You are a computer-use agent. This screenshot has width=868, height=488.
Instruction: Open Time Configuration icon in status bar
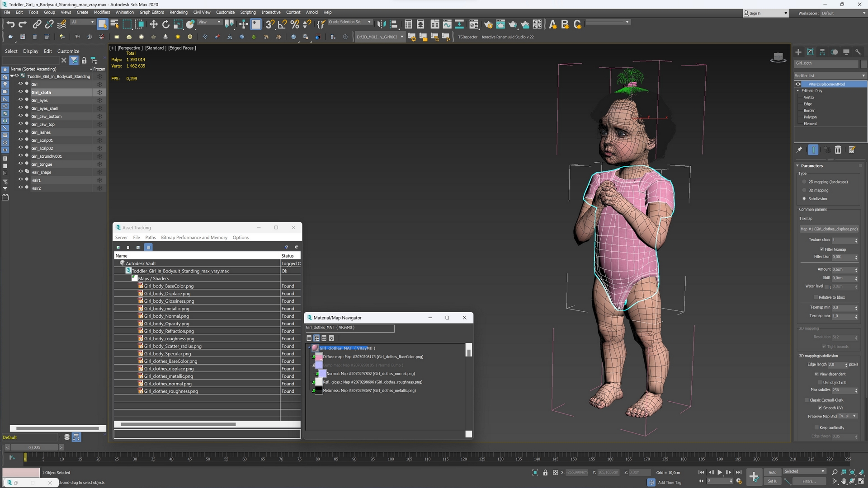739,481
